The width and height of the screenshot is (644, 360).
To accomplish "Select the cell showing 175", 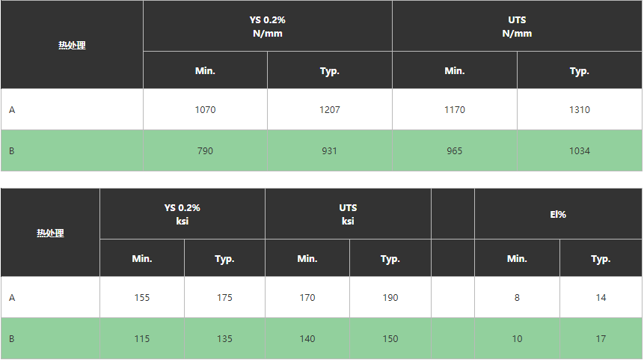I will [x=224, y=298].
